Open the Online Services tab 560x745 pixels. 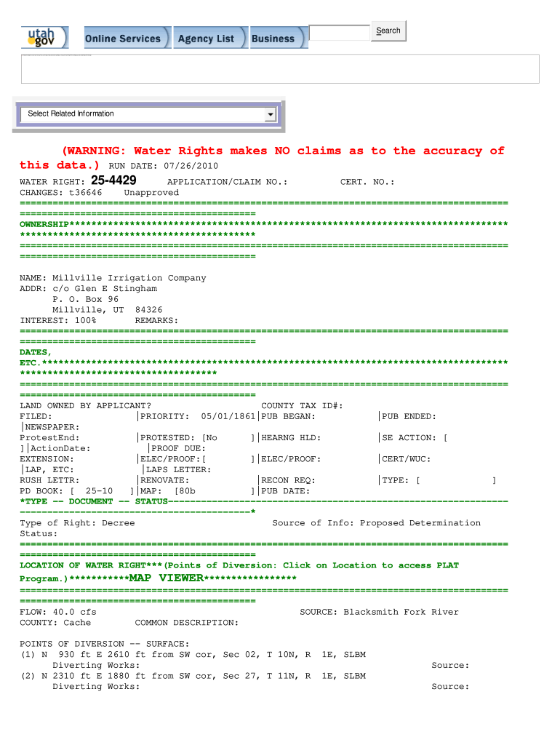pos(123,39)
